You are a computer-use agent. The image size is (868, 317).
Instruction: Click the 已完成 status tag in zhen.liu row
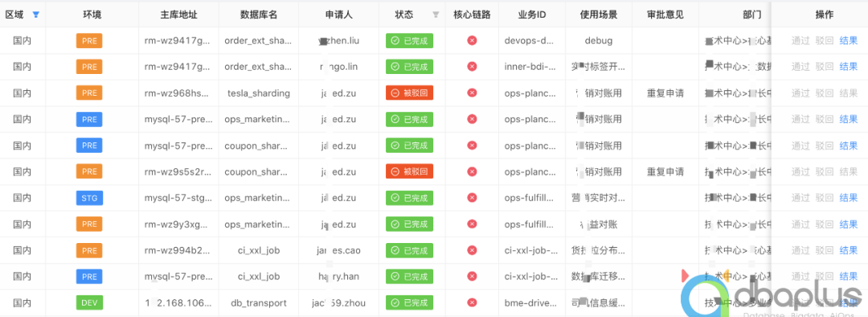(410, 40)
